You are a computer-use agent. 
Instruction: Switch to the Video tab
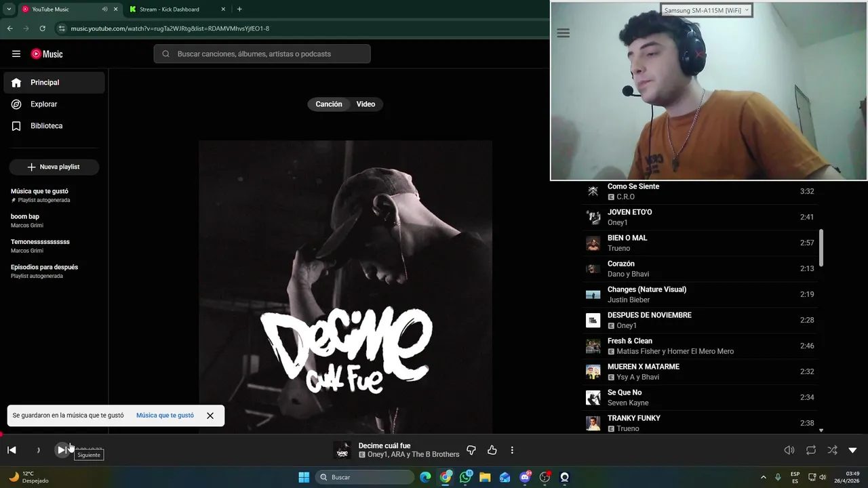[x=366, y=104]
